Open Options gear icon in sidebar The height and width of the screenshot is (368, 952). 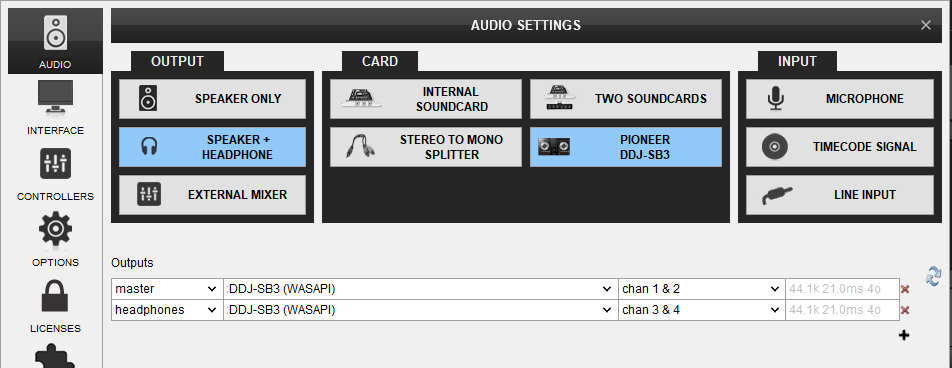coord(55,230)
